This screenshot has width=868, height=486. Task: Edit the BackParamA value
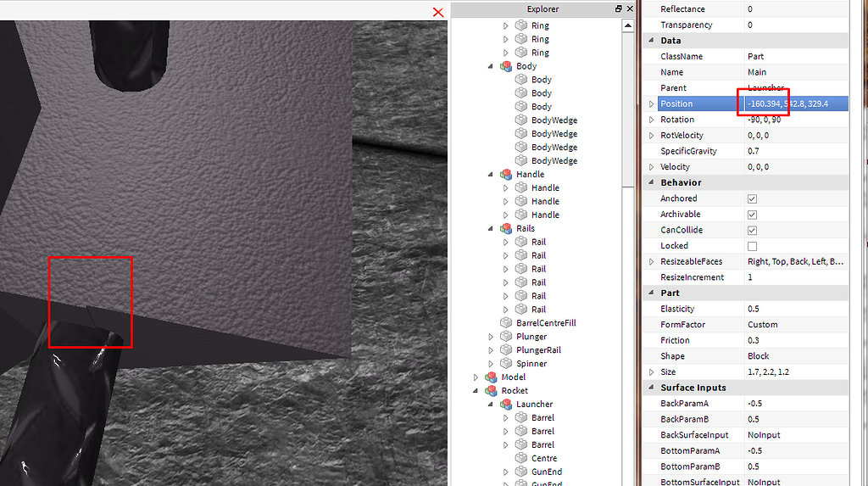click(x=797, y=404)
